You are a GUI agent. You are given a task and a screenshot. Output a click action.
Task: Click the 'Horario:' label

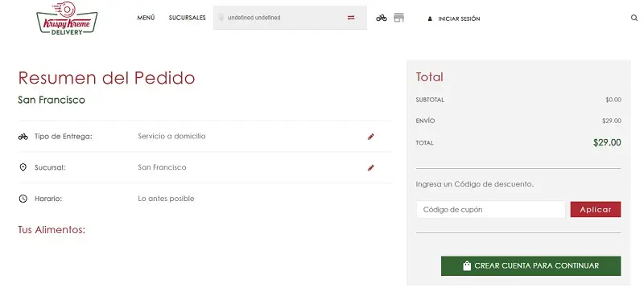point(48,199)
